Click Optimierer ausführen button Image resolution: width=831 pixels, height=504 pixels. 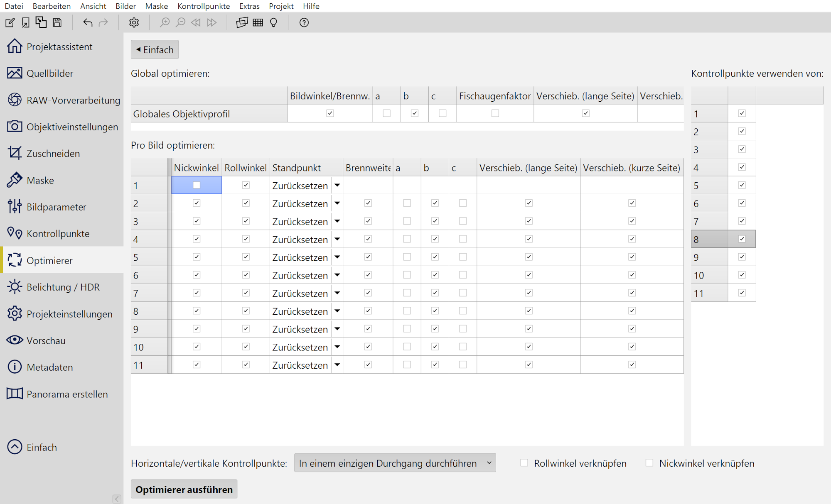pos(184,489)
